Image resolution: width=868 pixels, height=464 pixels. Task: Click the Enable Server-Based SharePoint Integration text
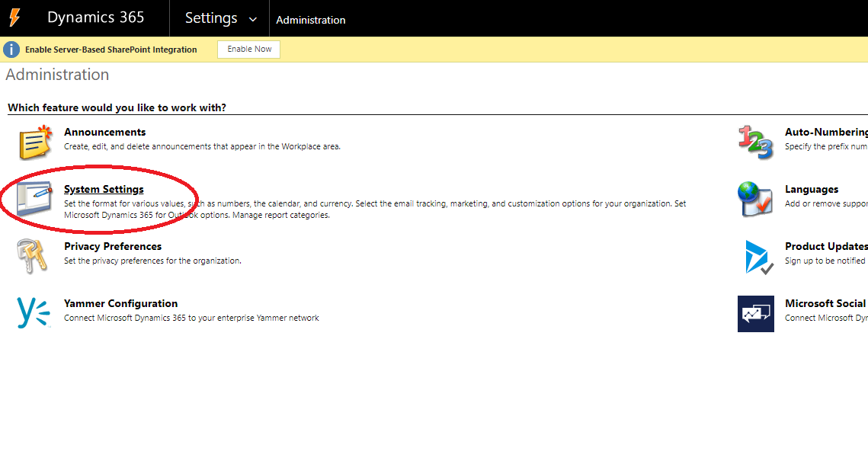click(x=111, y=50)
